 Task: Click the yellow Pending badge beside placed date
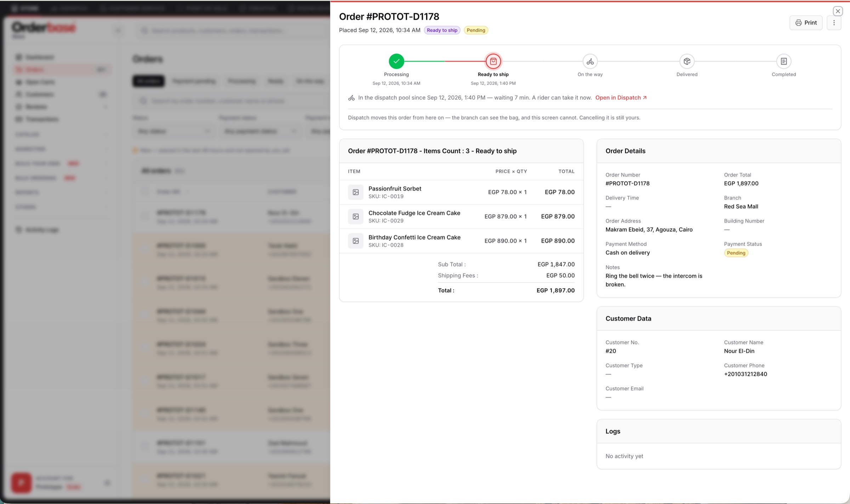coord(476,30)
